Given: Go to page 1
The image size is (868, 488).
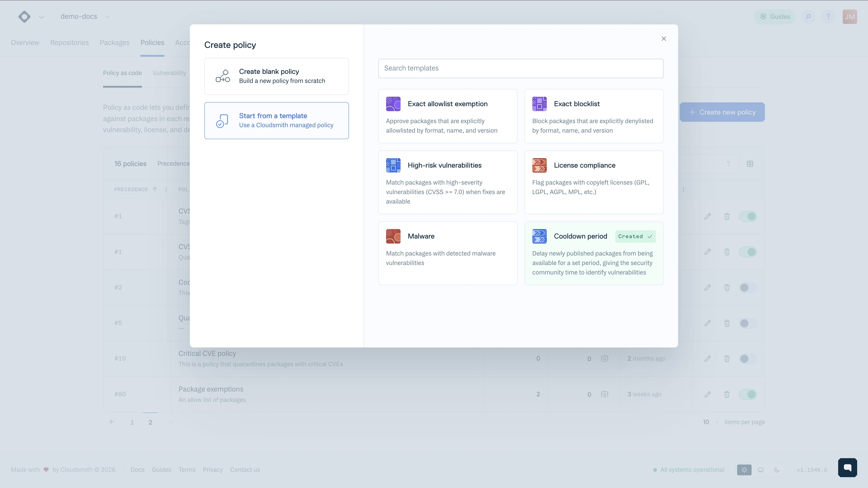Looking at the screenshot, I should [132, 422].
